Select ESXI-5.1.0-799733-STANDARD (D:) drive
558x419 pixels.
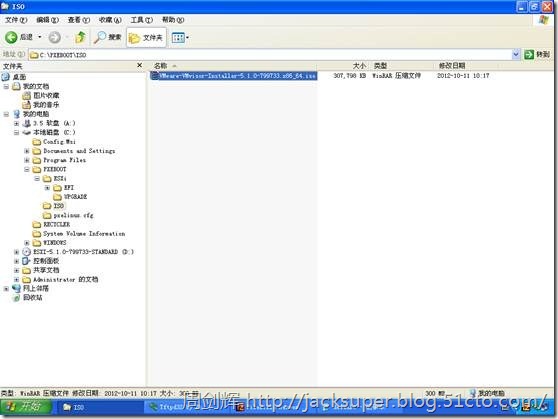pyautogui.click(x=83, y=252)
